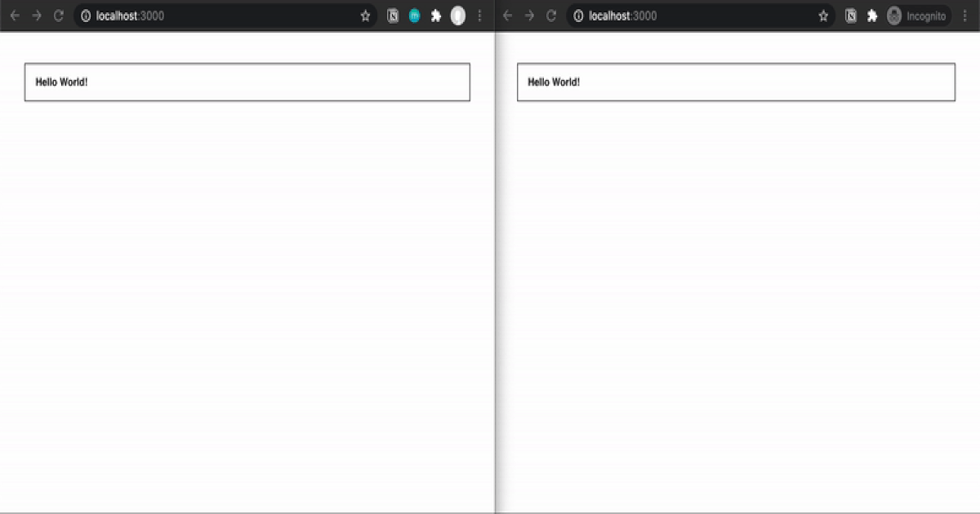Reload the page in the Incognito window
980x514 pixels.
tap(551, 16)
